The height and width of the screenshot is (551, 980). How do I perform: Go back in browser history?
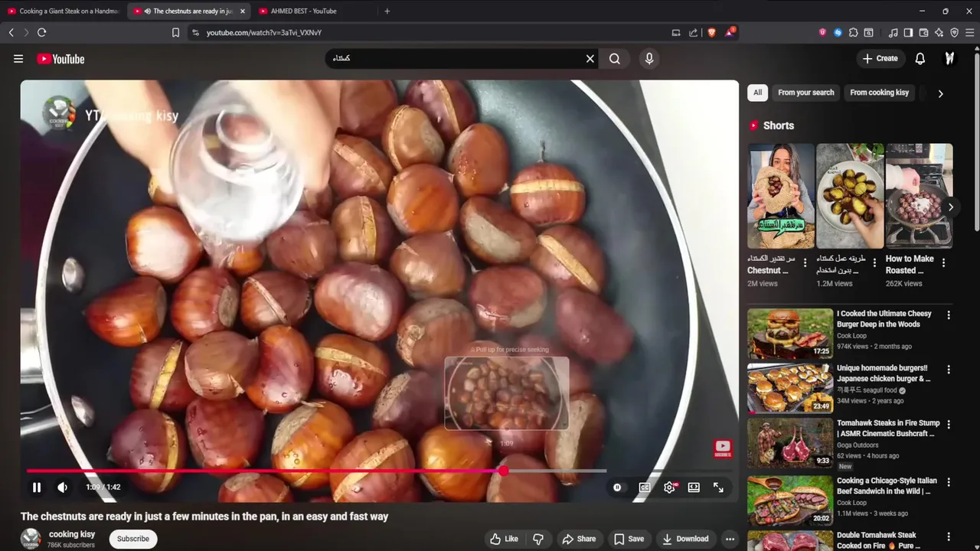11,33
